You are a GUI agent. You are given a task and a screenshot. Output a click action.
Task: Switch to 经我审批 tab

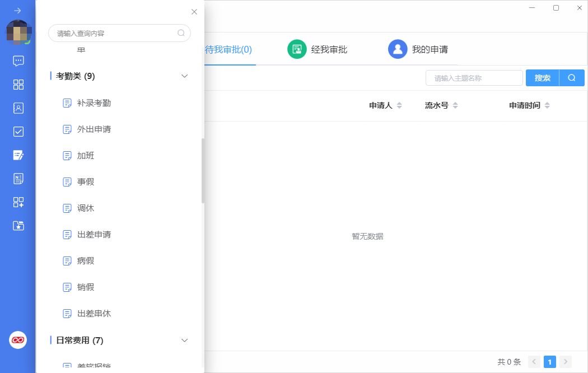pyautogui.click(x=318, y=49)
